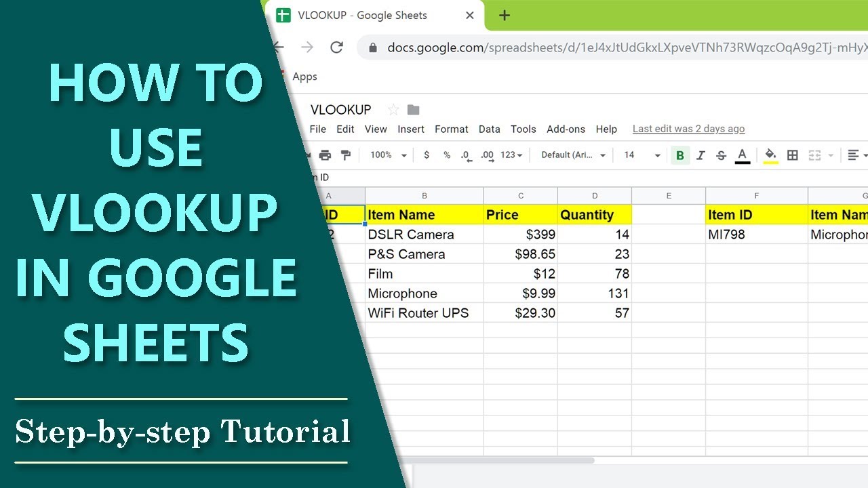Open the Help menu
868x488 pixels.
tap(606, 129)
